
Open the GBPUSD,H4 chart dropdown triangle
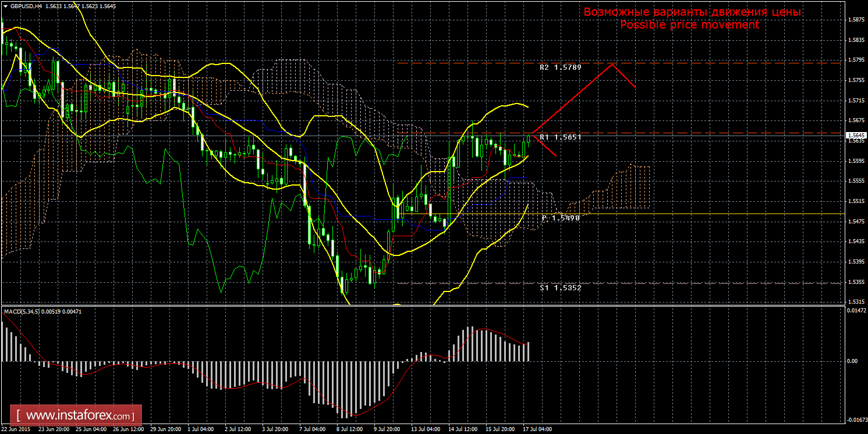pos(5,6)
